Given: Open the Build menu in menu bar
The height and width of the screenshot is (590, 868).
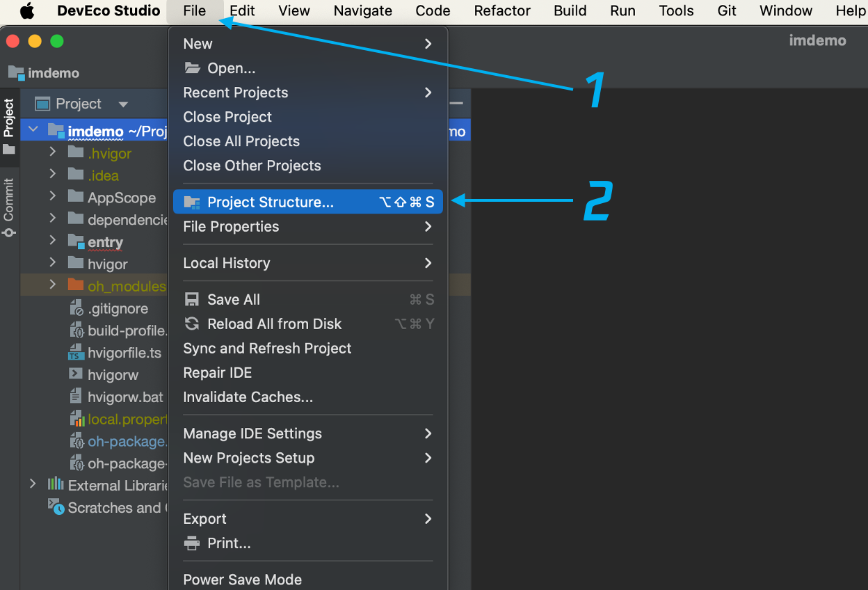Looking at the screenshot, I should [570, 11].
